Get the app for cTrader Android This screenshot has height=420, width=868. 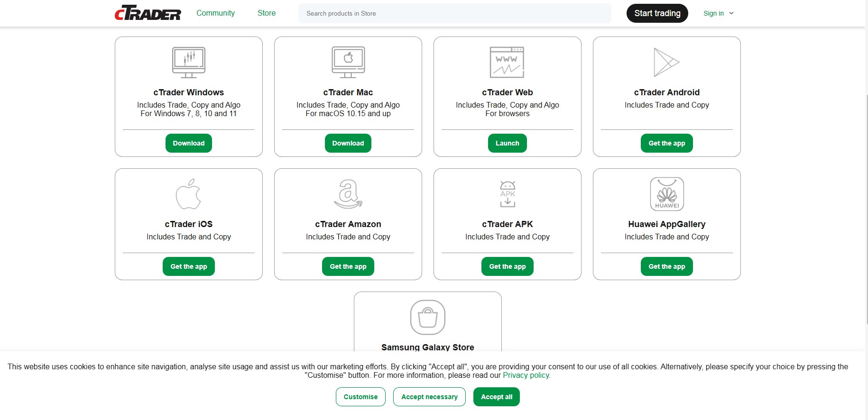(x=667, y=143)
